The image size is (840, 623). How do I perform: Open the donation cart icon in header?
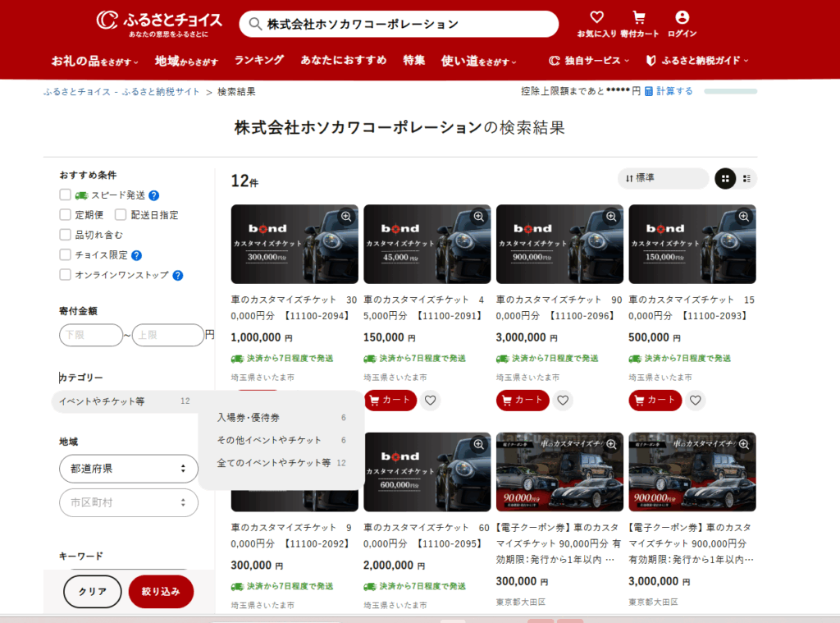point(639,17)
